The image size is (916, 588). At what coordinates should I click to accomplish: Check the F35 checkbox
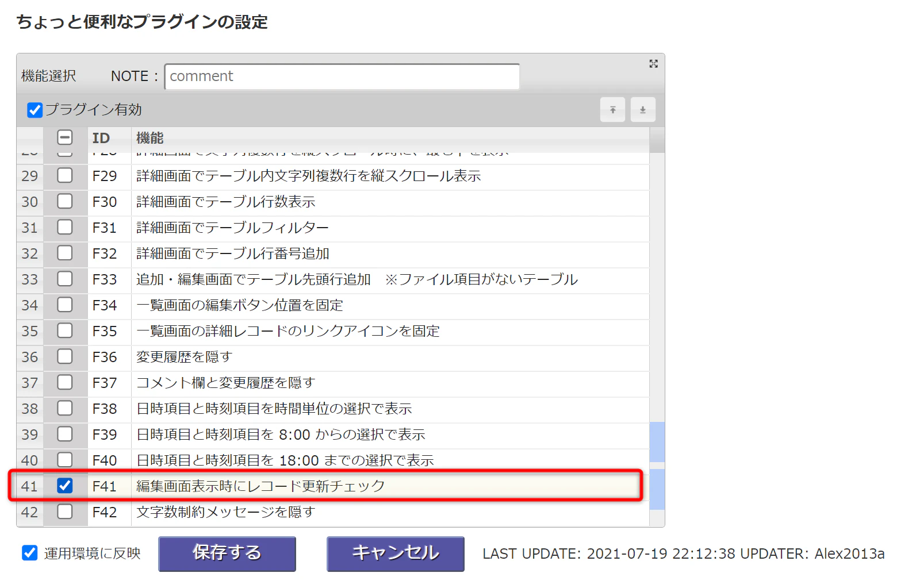point(65,330)
